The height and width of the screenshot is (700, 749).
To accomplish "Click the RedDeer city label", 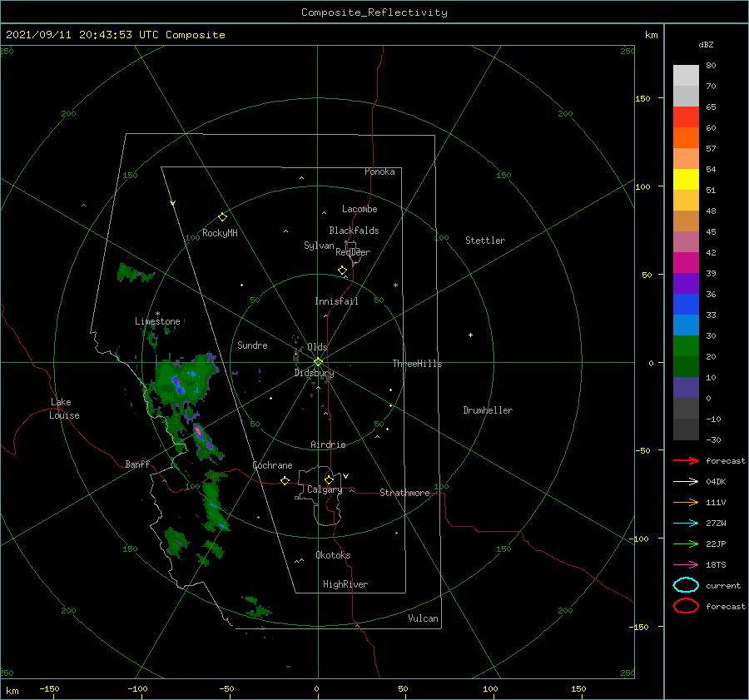I will pyautogui.click(x=353, y=252).
